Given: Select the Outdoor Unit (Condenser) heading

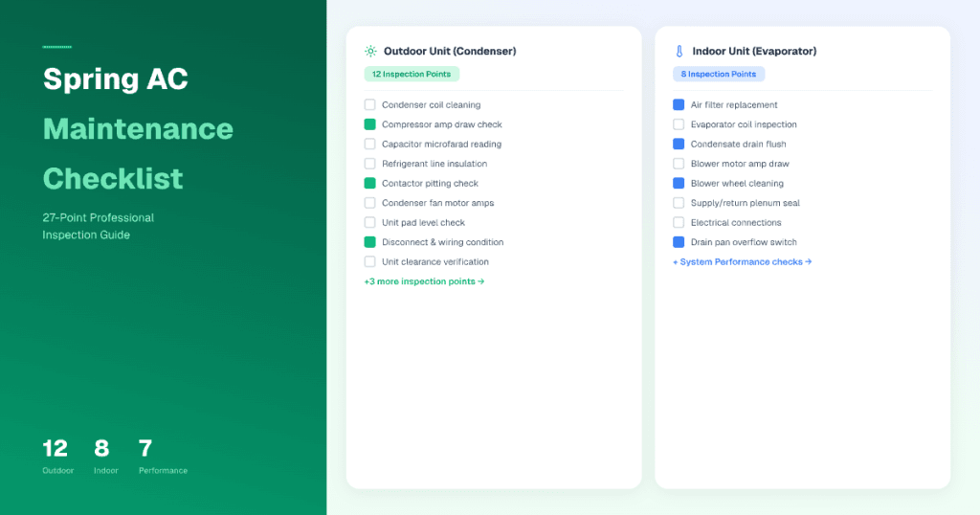Looking at the screenshot, I should pyautogui.click(x=450, y=52).
